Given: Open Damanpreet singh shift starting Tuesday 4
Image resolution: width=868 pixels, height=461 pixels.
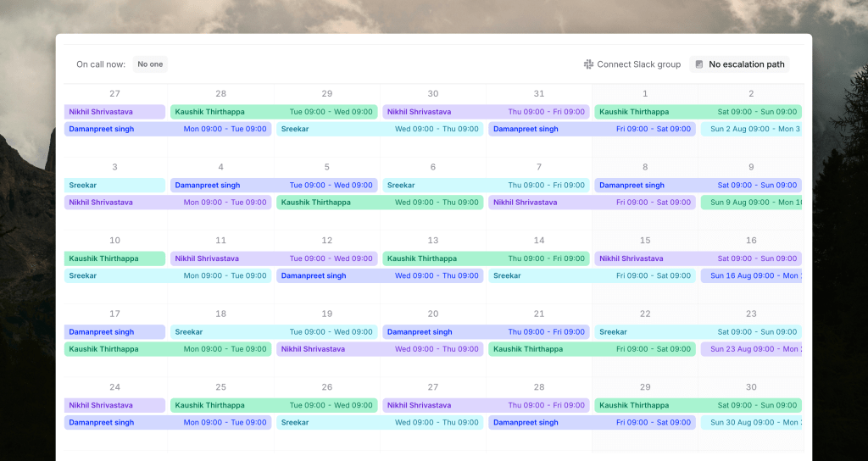Looking at the screenshot, I should 274,186.
